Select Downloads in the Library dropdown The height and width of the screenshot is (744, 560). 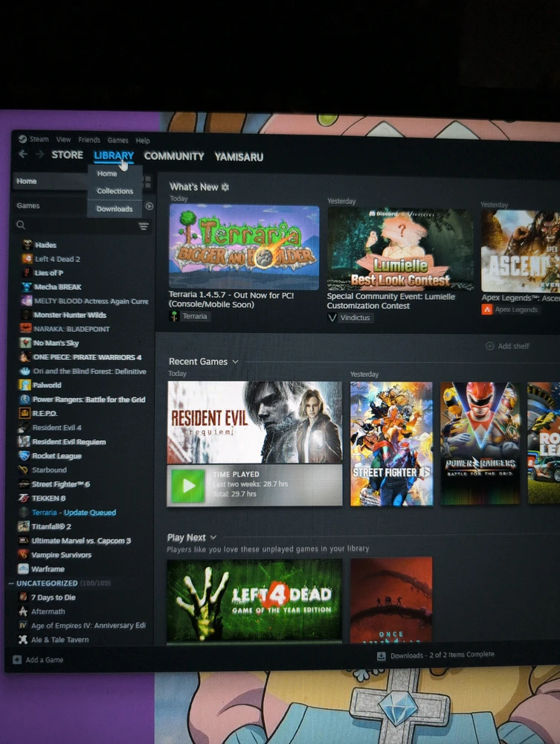click(115, 209)
